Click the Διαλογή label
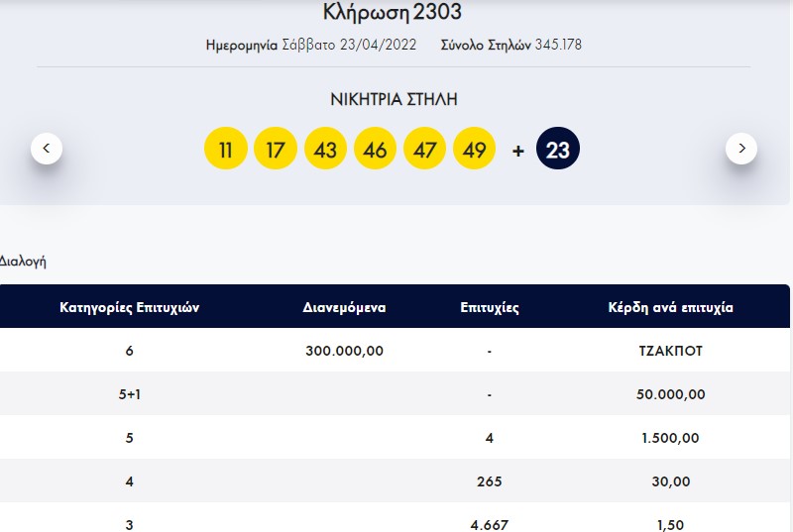793x532 pixels. 23,263
